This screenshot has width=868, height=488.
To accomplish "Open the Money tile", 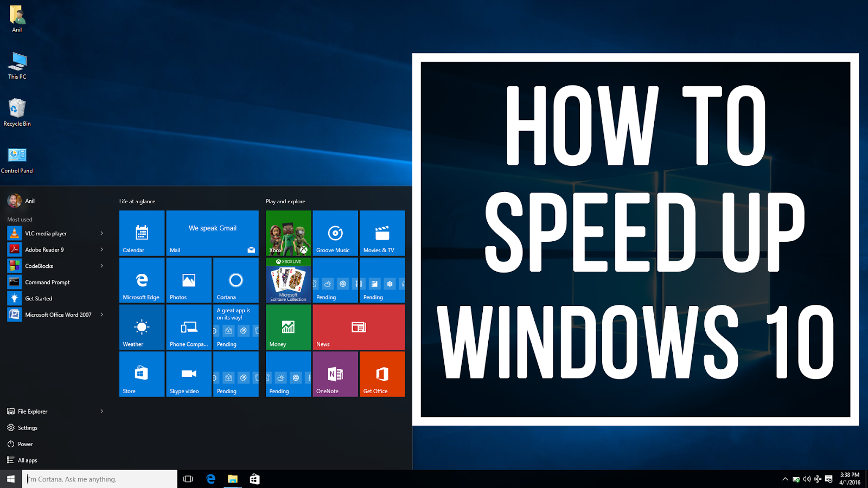I will tap(288, 327).
